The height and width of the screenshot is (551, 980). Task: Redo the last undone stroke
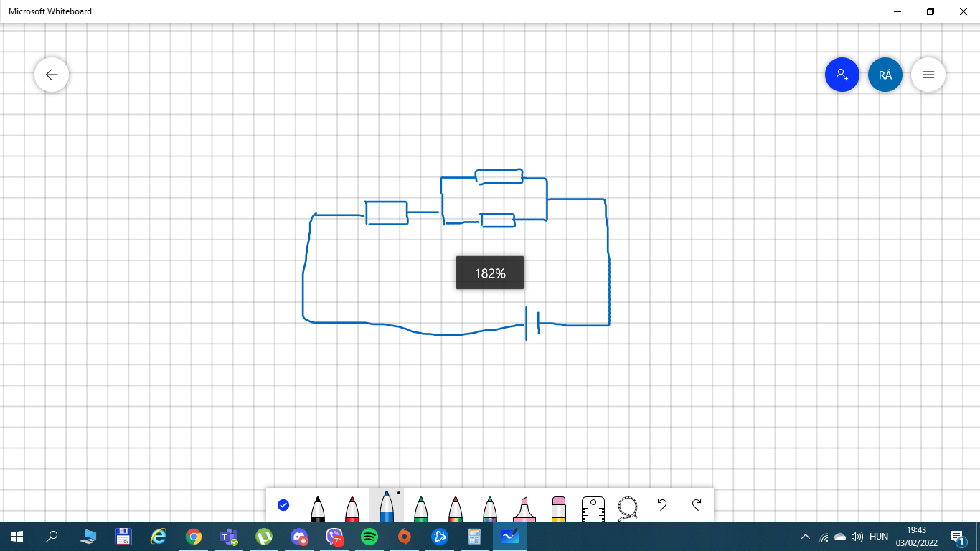coord(697,505)
